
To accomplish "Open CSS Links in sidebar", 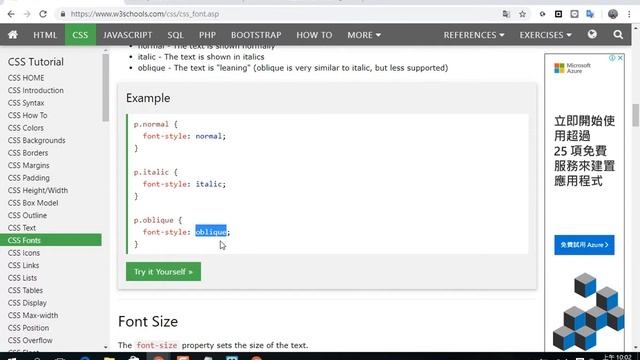I will coord(23,265).
